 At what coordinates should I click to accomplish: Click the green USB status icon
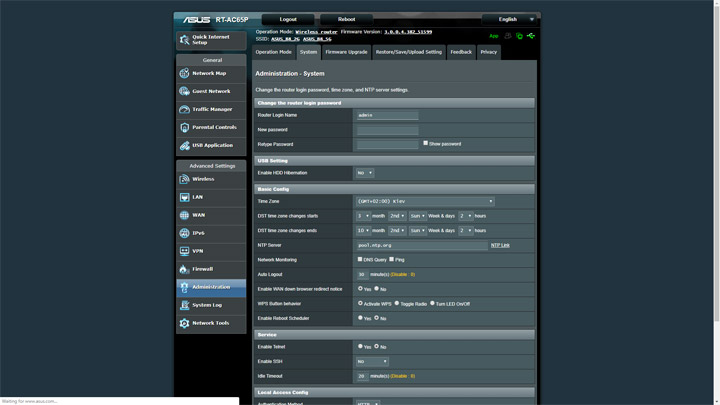coord(531,36)
